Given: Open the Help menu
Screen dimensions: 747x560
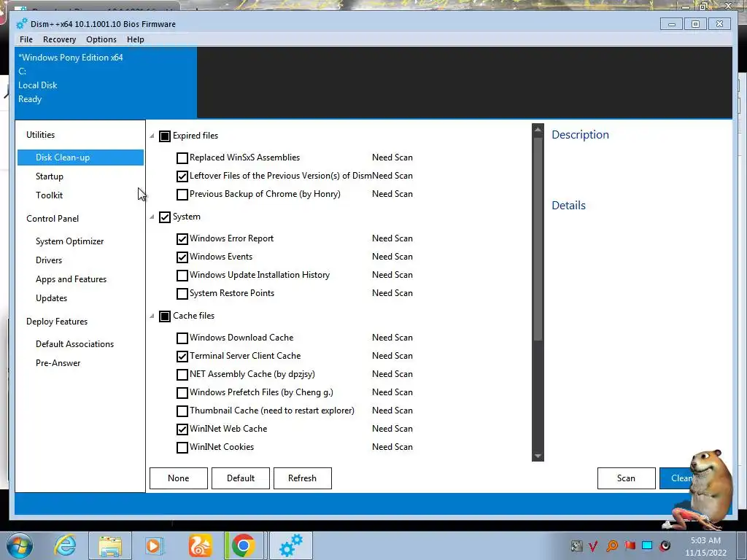Looking at the screenshot, I should pos(135,39).
